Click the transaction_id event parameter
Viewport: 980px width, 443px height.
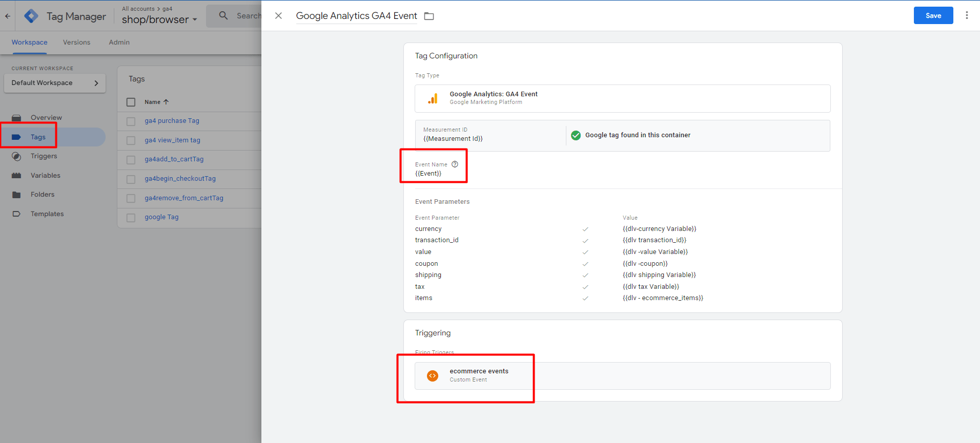[437, 240]
